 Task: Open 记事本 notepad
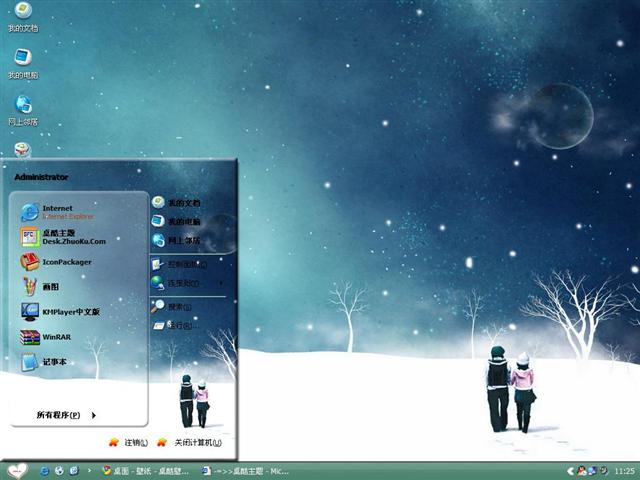(x=43, y=362)
